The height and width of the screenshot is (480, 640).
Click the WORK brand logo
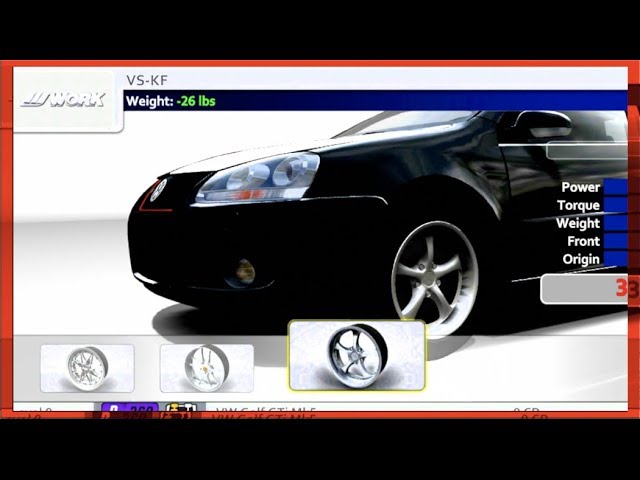64,100
